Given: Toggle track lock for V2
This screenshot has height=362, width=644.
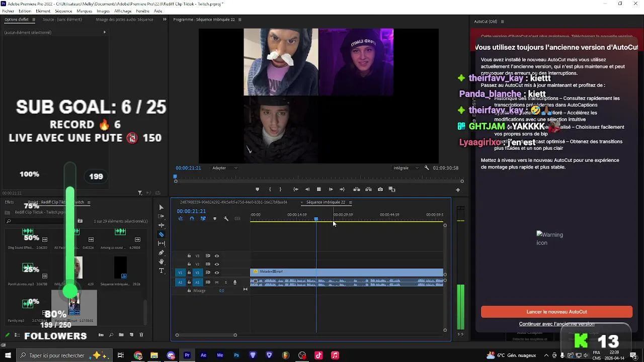Looking at the screenshot, I should [x=189, y=264].
